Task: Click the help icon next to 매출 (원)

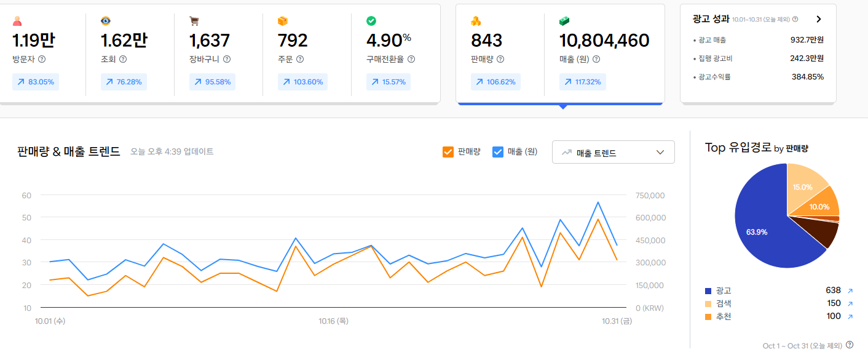Action: pyautogui.click(x=596, y=60)
